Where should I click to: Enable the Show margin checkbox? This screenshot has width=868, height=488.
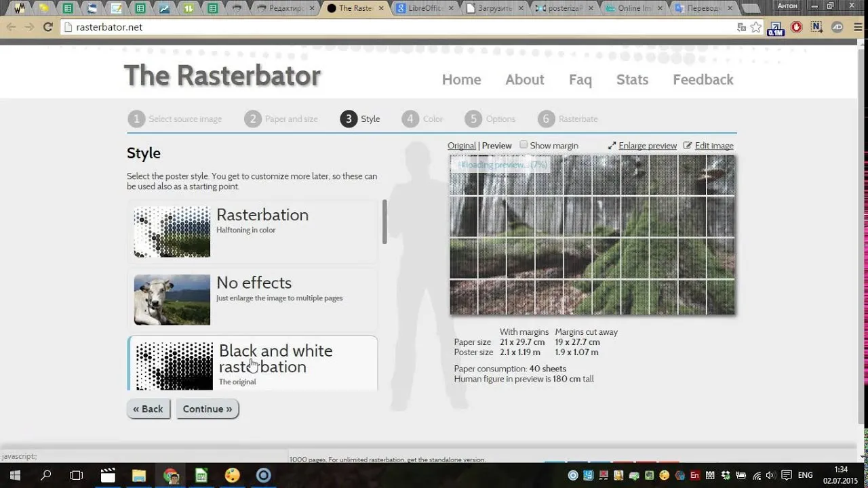click(x=524, y=145)
